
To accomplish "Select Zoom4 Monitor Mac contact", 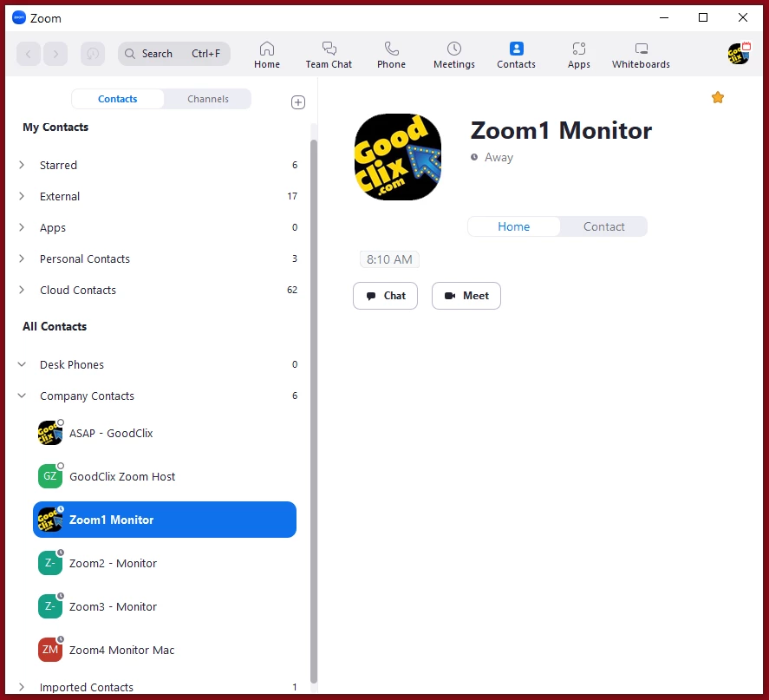I will click(165, 650).
